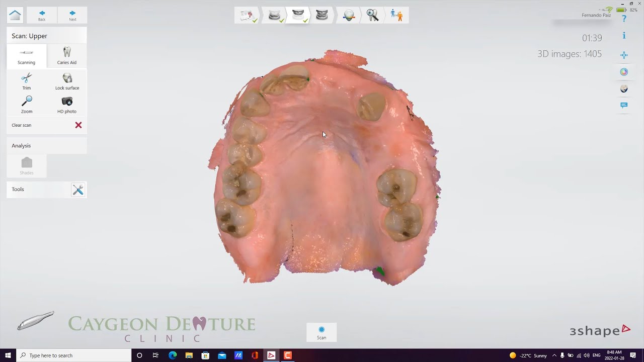644x362 pixels.
Task: Click the 01:39 scan timer
Action: (592, 38)
